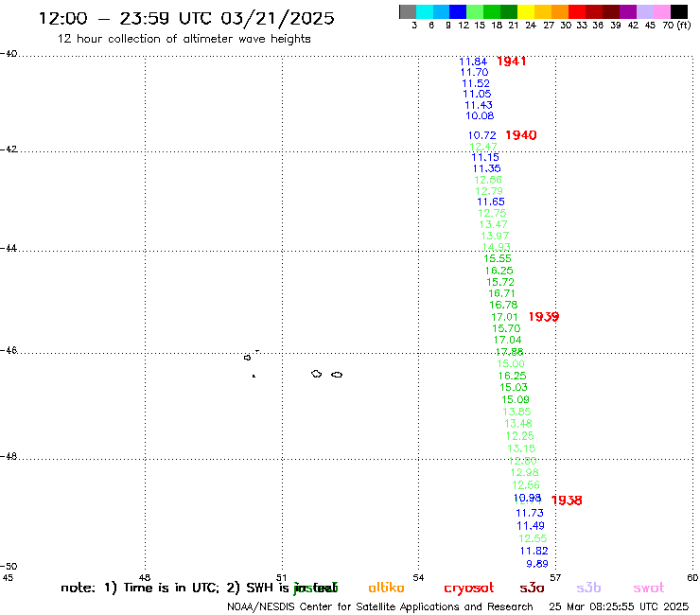Select the light green value 15.00
Viewport: 700px width, 615px height.
tap(511, 363)
